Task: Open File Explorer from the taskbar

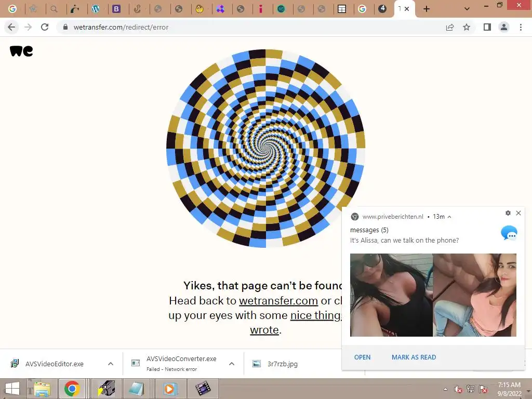Action: click(42, 389)
